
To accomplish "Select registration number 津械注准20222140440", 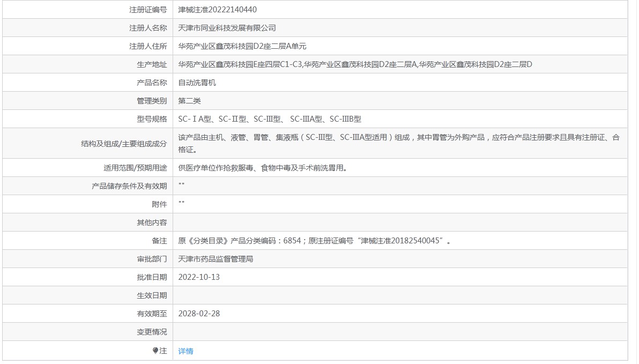I will pos(217,9).
